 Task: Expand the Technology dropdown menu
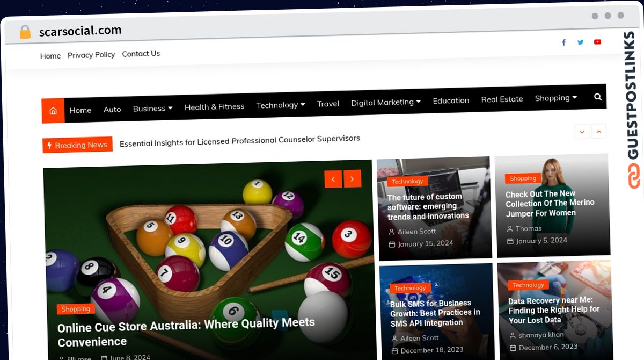click(281, 105)
